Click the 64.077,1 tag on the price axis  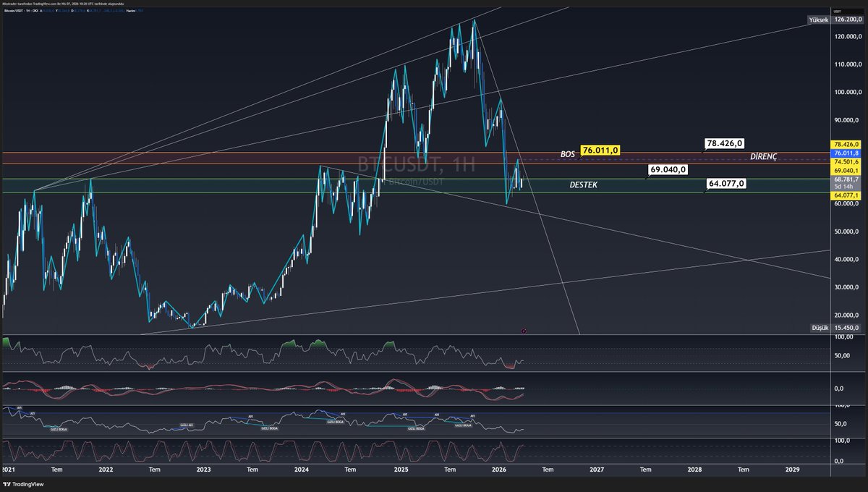tap(846, 195)
